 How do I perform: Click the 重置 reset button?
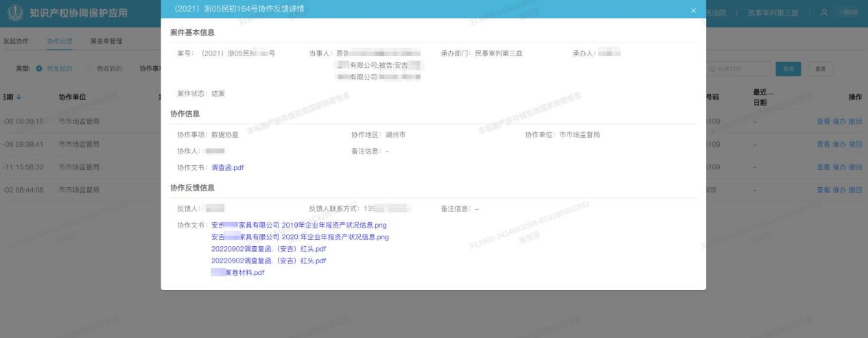coord(820,69)
